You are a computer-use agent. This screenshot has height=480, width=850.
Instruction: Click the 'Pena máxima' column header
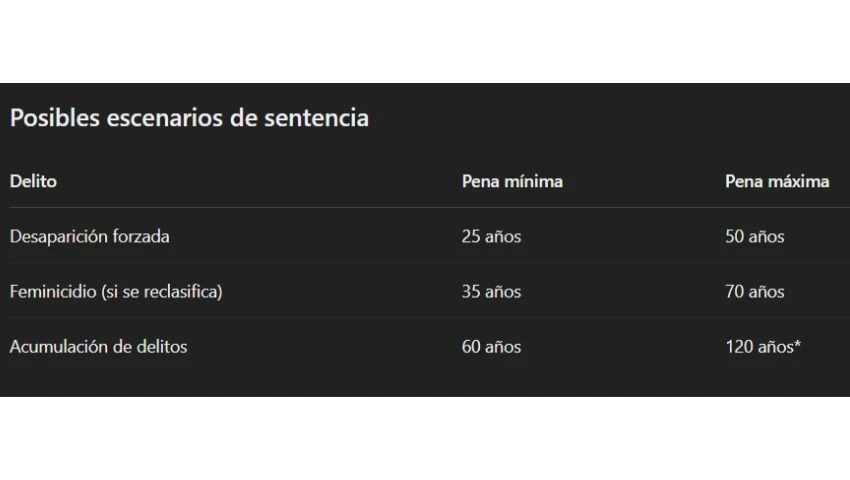tap(777, 182)
